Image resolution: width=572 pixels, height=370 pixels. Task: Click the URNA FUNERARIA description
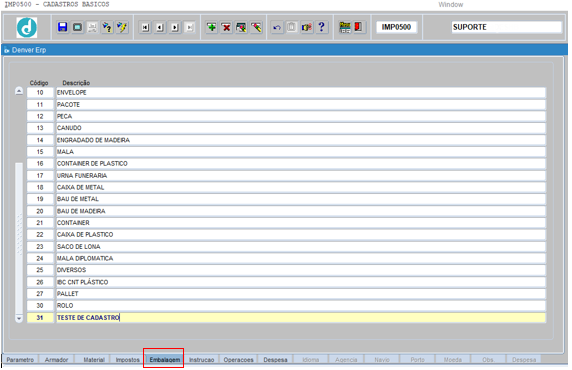301,176
